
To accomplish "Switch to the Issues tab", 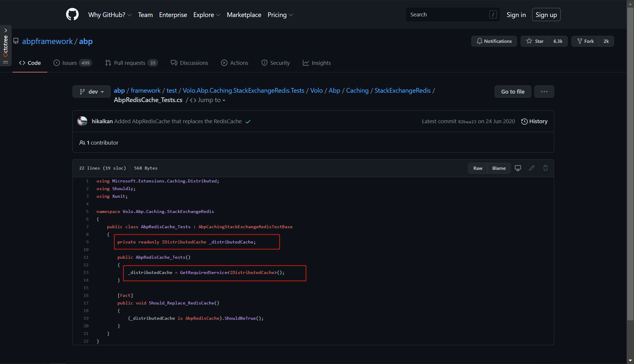I will (72, 63).
